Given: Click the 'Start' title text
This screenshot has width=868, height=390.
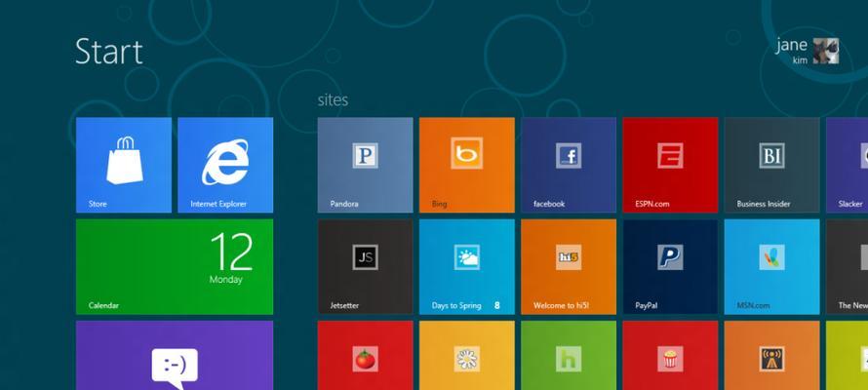Looking at the screenshot, I should (109, 52).
